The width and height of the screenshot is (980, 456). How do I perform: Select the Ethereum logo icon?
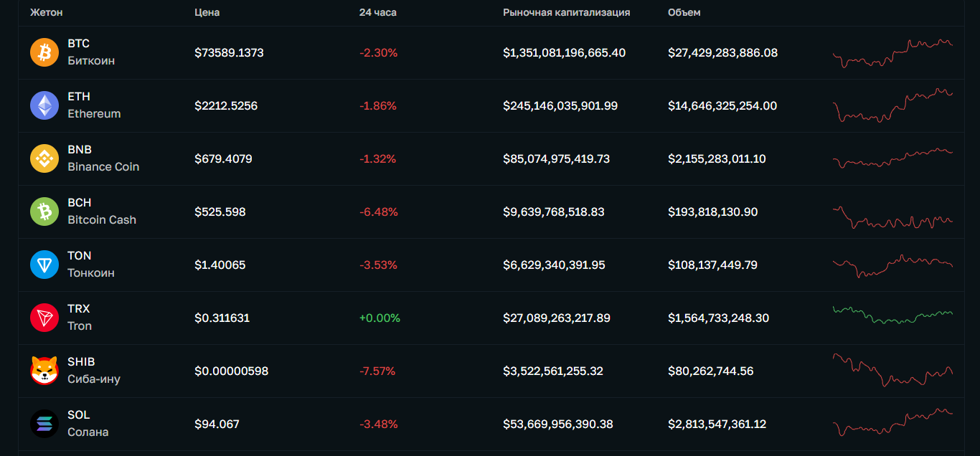click(x=44, y=105)
